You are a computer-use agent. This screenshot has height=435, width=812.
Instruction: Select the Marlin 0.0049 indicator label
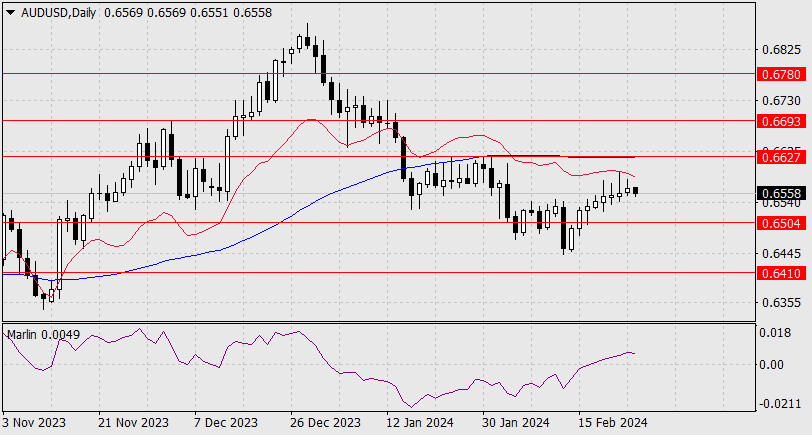coord(44,335)
